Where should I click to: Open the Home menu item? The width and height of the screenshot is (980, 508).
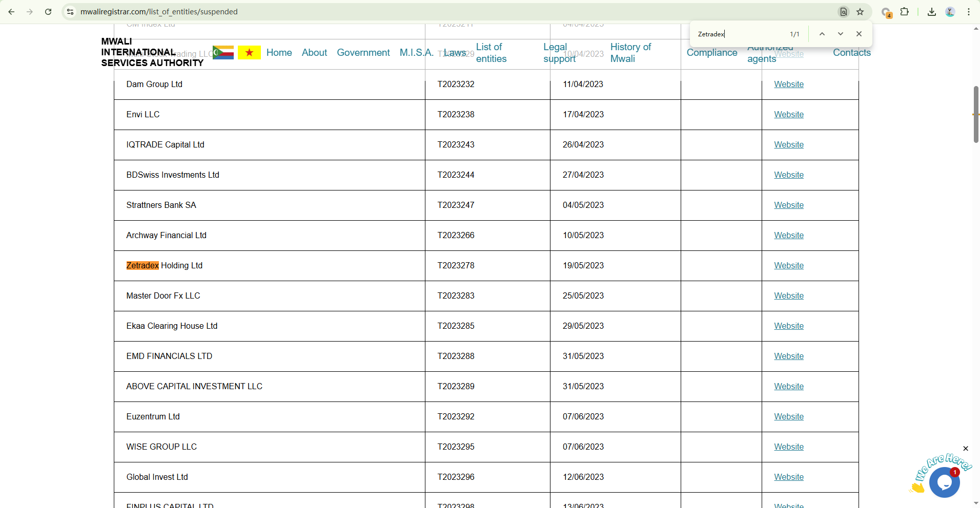[x=279, y=53]
